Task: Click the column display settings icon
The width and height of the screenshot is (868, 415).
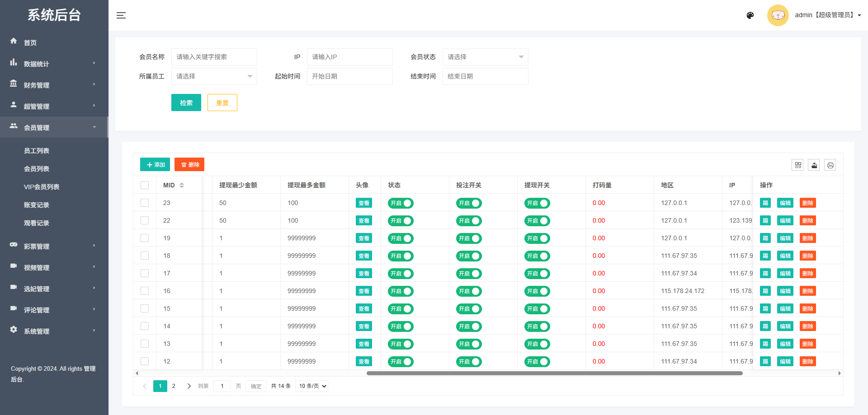Action: pos(797,165)
